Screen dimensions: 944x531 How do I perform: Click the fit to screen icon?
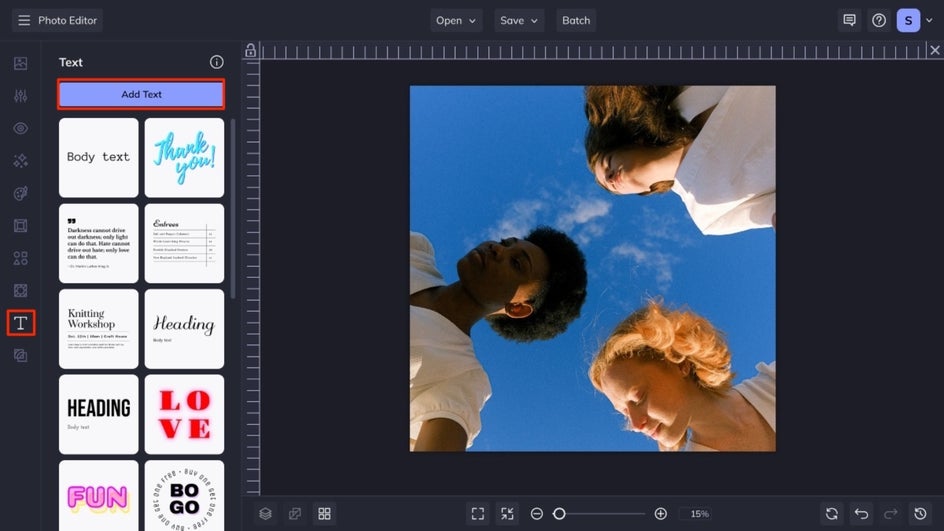tap(478, 514)
